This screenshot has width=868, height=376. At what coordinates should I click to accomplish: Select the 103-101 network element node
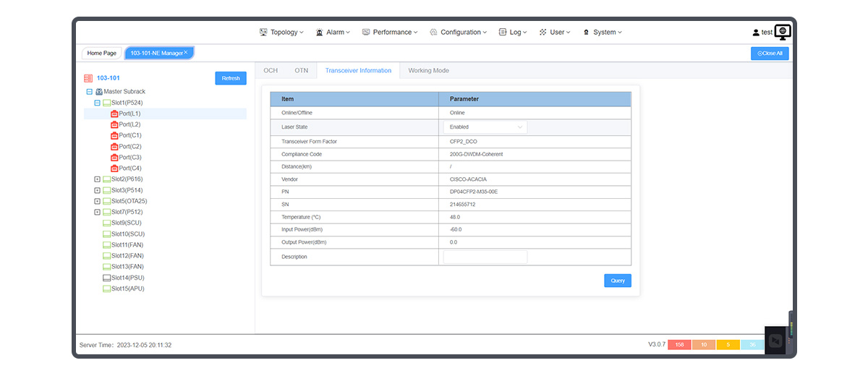108,78
